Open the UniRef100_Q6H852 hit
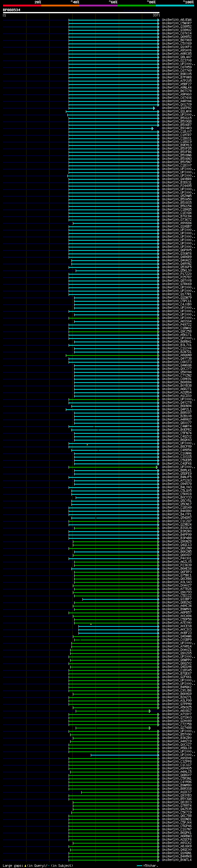197x868 pixels. point(177,37)
